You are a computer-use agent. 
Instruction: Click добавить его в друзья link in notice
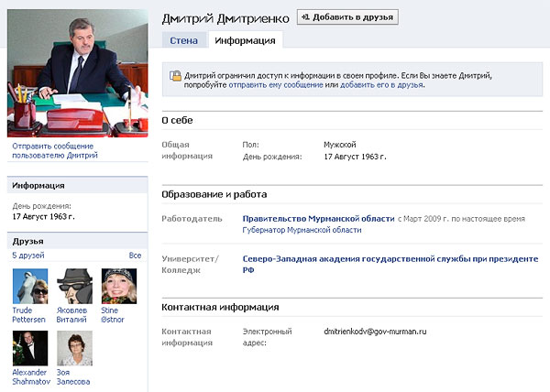tap(381, 84)
